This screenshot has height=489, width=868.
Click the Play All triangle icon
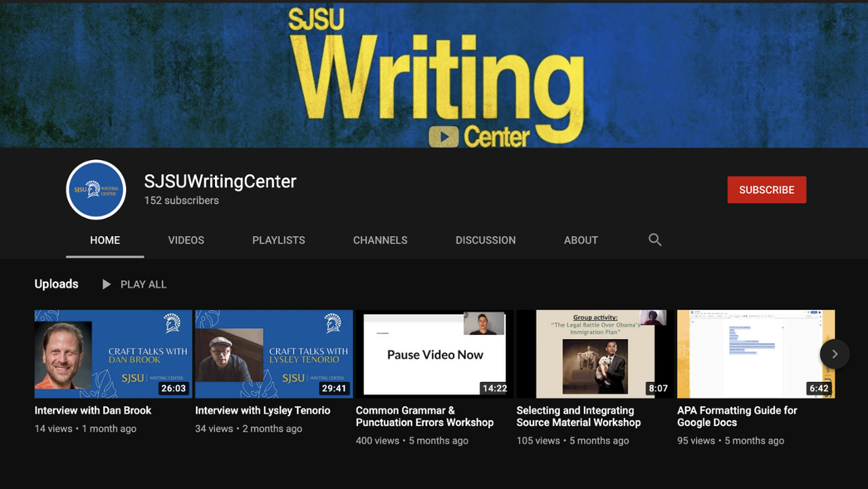click(106, 284)
